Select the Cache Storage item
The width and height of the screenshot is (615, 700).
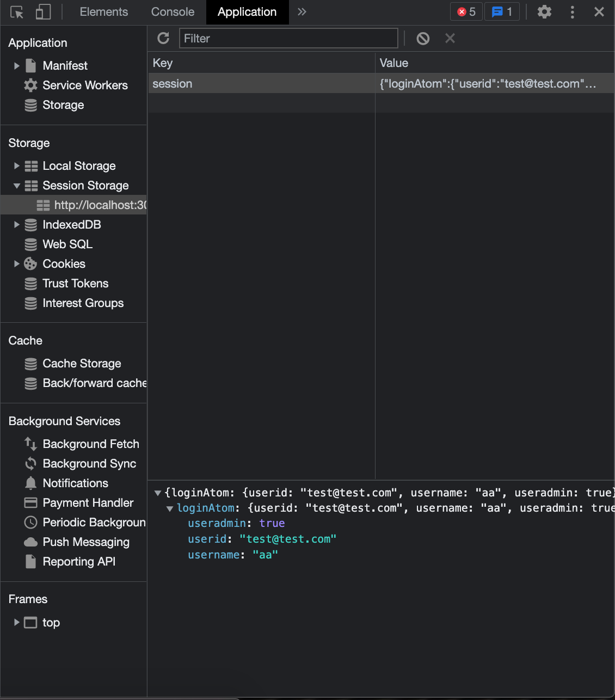point(82,364)
